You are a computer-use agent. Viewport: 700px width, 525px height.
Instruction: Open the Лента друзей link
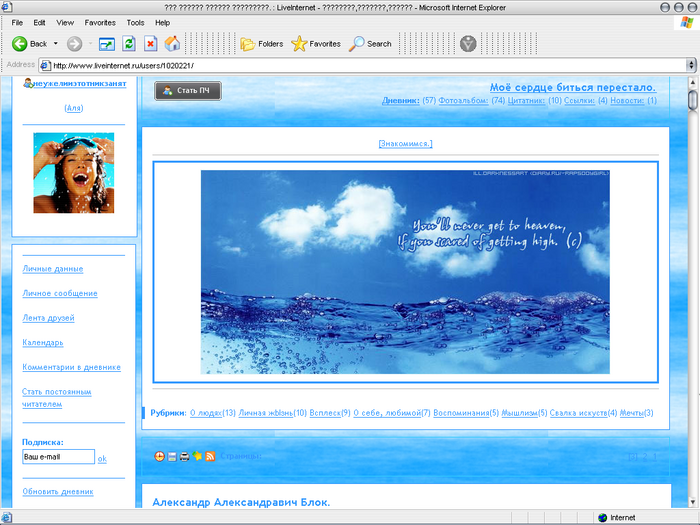click(x=48, y=318)
